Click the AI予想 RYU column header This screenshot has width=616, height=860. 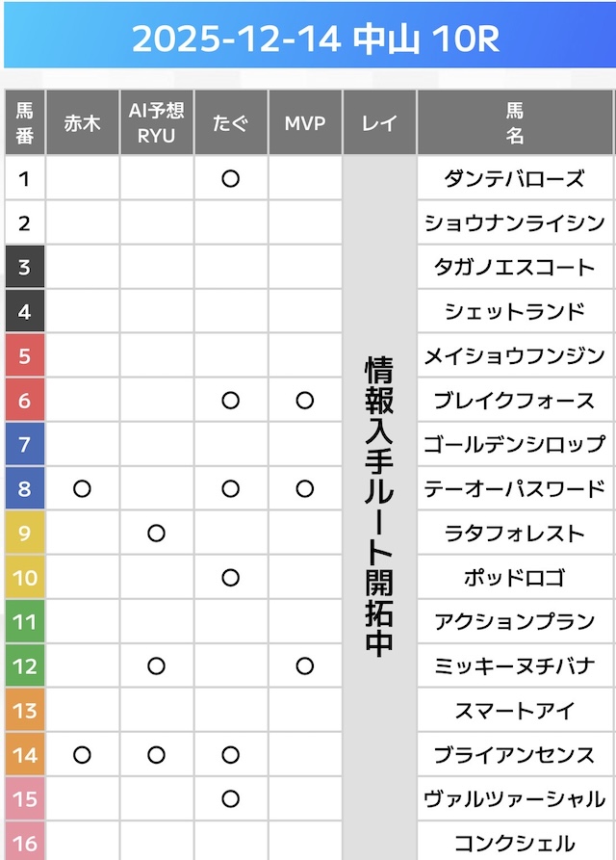[x=157, y=123]
